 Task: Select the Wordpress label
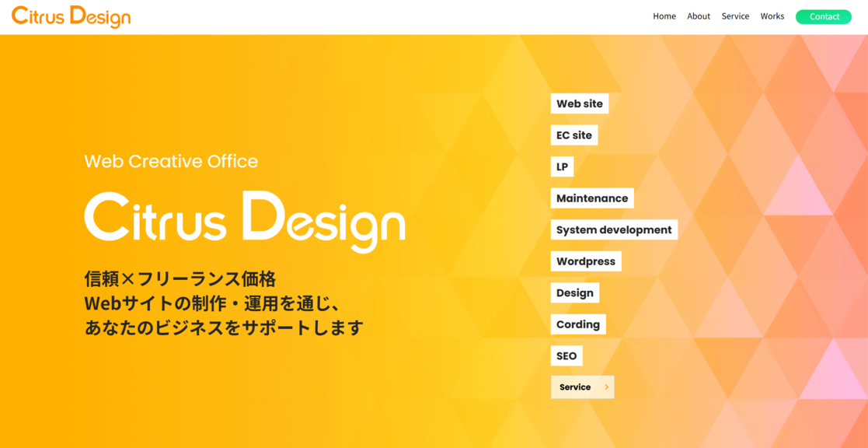click(585, 261)
